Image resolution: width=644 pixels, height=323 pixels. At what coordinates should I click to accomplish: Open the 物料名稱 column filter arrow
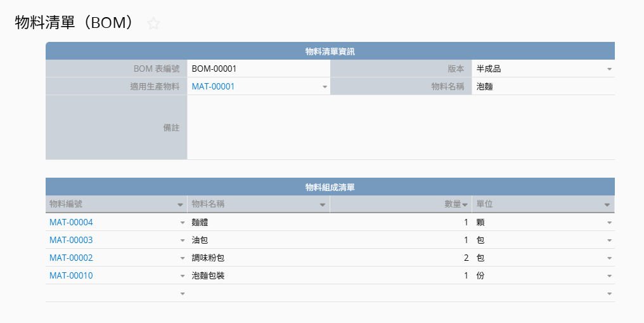[x=323, y=204]
